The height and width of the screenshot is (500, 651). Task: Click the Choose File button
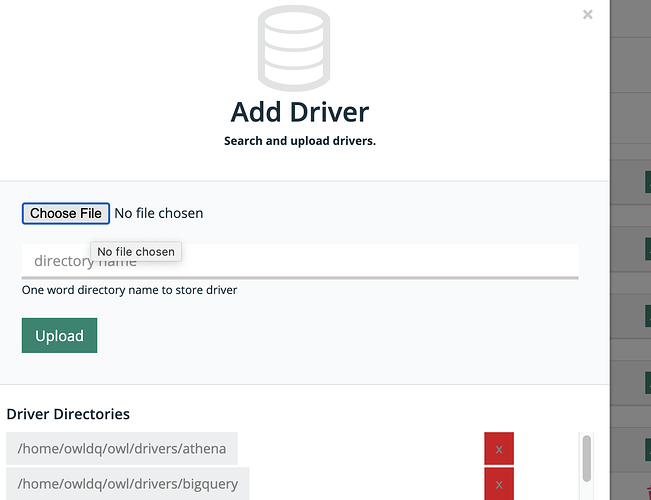point(66,213)
